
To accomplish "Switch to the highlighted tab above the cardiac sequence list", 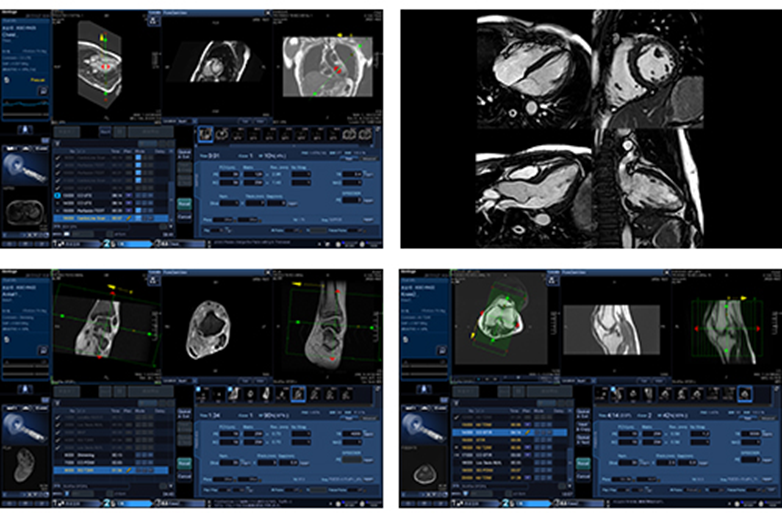I will click(105, 131).
